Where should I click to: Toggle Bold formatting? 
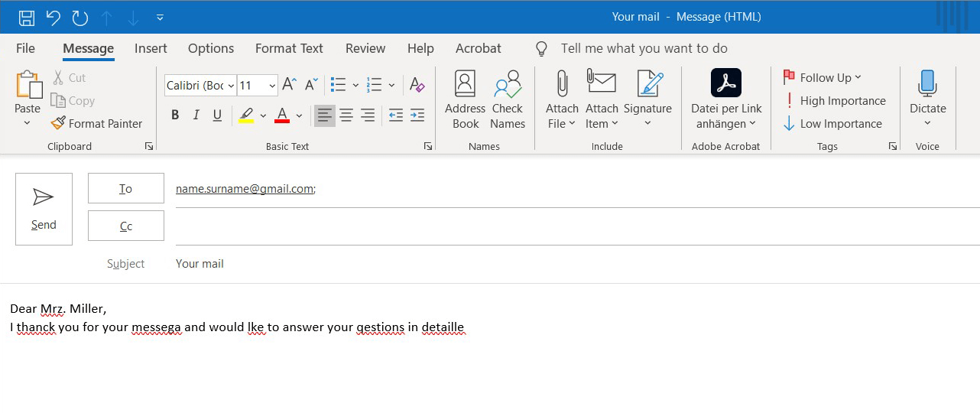[x=175, y=115]
